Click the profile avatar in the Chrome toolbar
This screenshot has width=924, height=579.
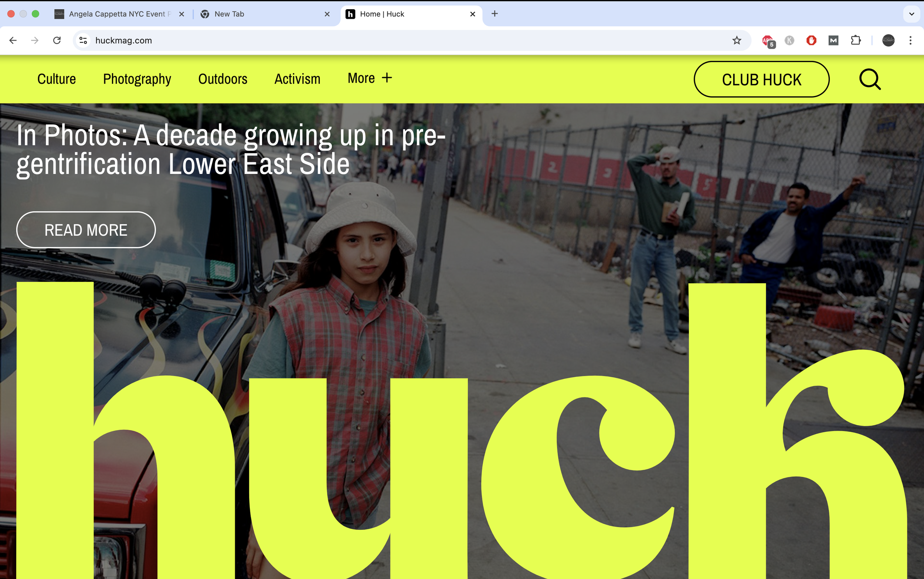[888, 40]
